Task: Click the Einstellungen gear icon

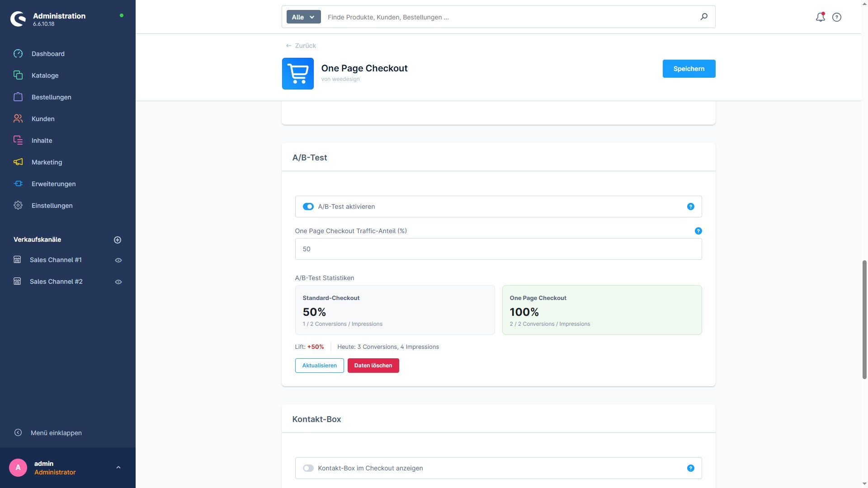Action: (x=18, y=206)
